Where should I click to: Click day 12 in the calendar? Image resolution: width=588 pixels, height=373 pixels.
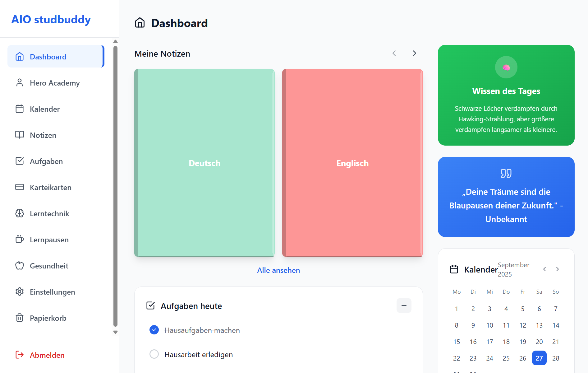tap(523, 325)
